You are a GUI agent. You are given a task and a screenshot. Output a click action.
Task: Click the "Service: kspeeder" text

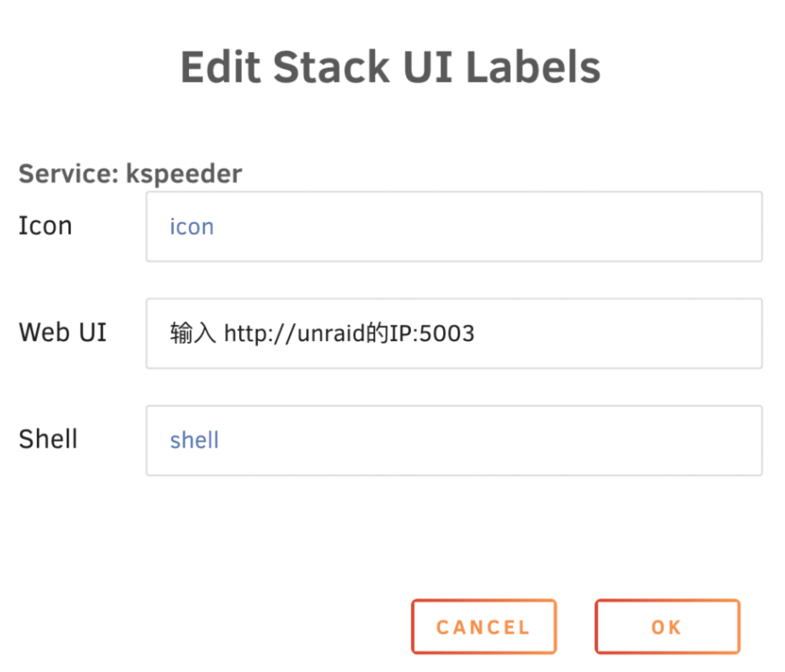130,174
